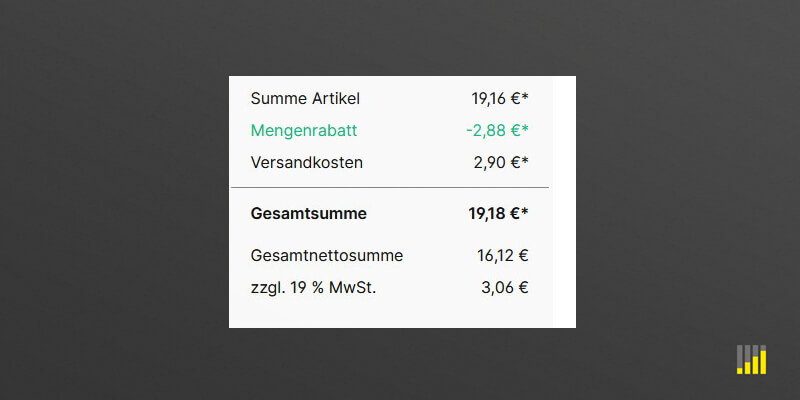Image resolution: width=800 pixels, height=400 pixels.
Task: Click the asterisk after 2,90 €
Action: tap(525, 160)
